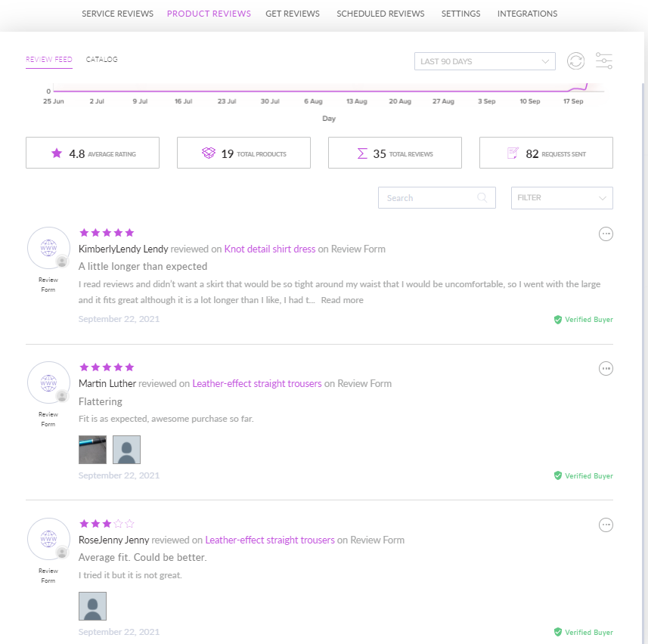Switch to Scheduled Reviews tab

(x=380, y=14)
